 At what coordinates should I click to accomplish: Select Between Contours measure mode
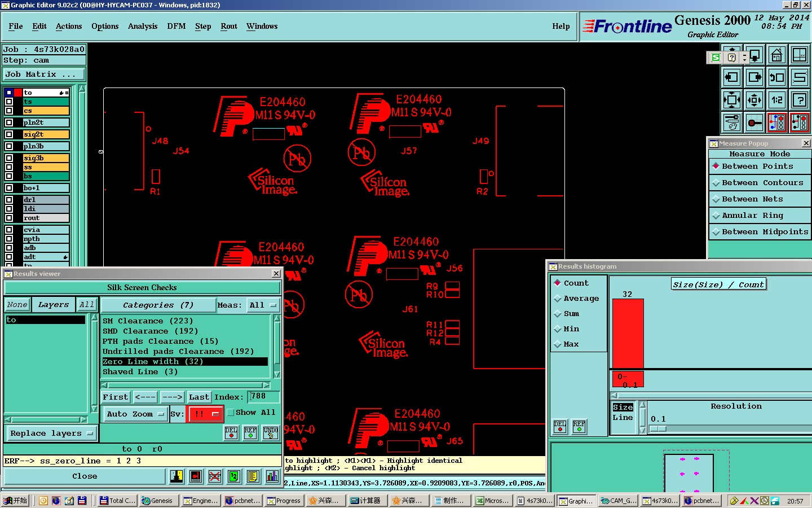[x=760, y=183]
